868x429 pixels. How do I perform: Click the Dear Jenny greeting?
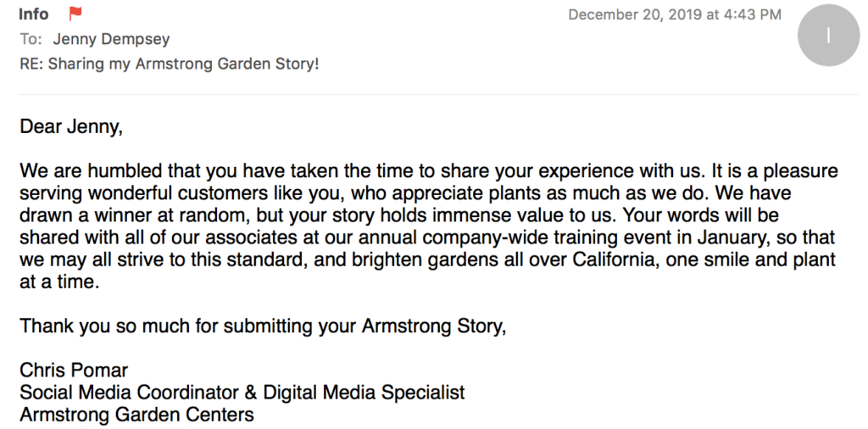click(71, 127)
